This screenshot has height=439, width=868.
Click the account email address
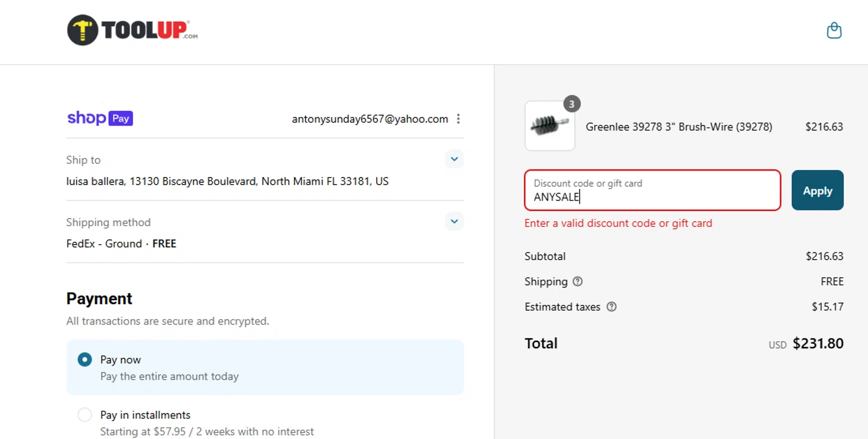(x=370, y=119)
